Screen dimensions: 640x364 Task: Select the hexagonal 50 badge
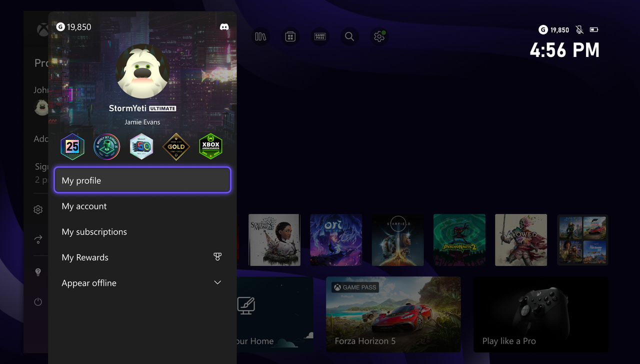[x=141, y=146]
